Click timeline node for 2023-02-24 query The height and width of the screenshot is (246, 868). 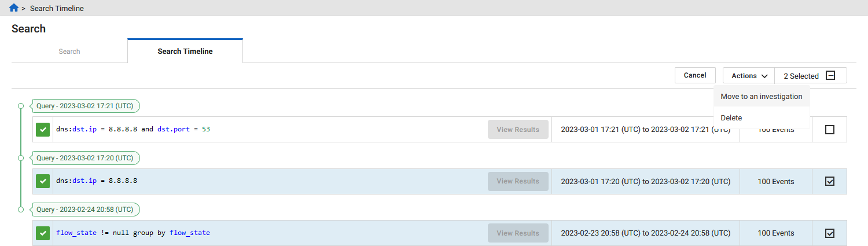pos(21,209)
